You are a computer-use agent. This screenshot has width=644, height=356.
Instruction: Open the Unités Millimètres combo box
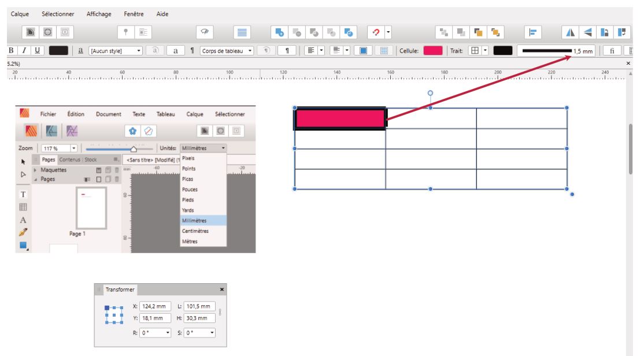203,148
